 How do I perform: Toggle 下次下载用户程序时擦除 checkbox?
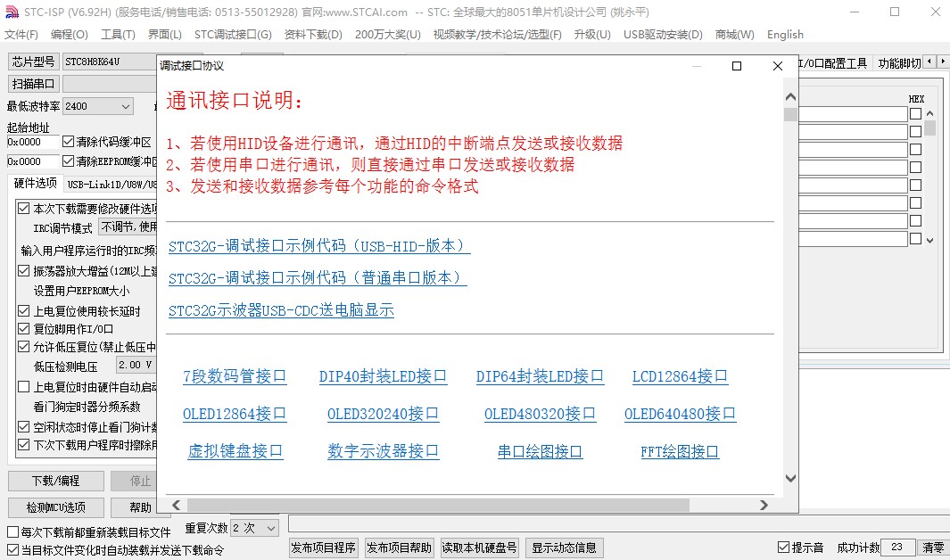(x=23, y=444)
